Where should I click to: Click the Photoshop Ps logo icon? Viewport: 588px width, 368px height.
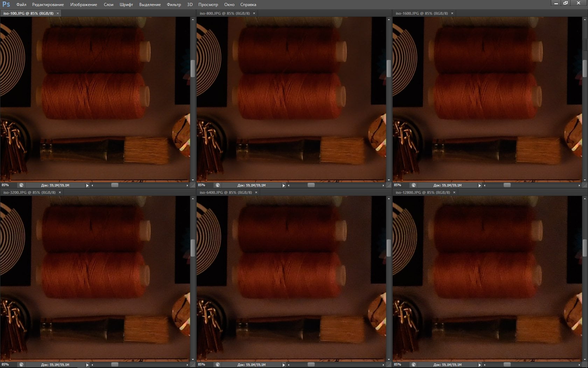(x=6, y=4)
